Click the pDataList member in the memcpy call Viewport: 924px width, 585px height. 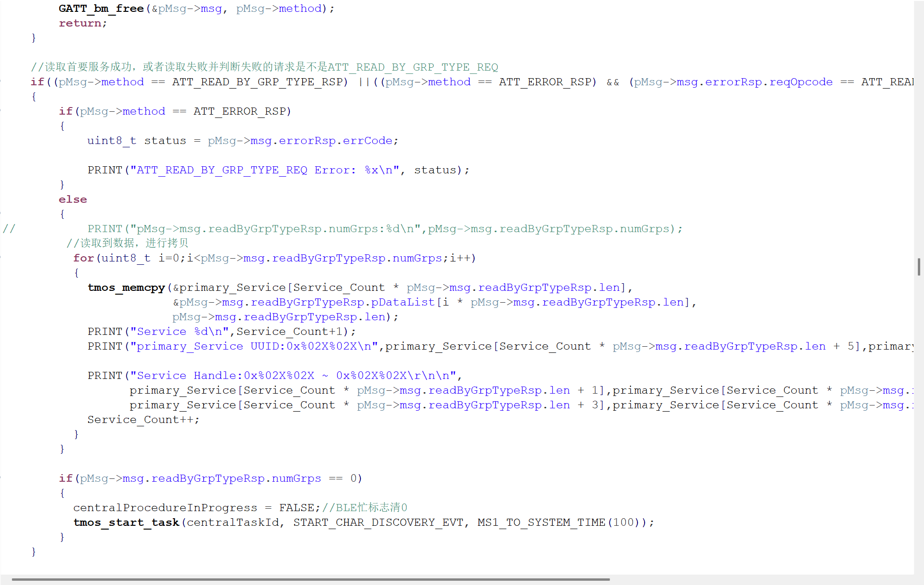click(403, 302)
